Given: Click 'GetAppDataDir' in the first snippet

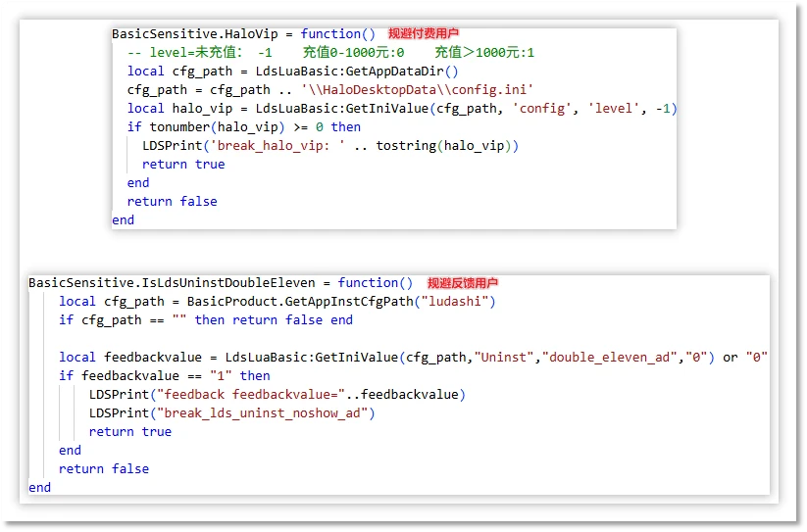Looking at the screenshot, I should click(x=394, y=71).
